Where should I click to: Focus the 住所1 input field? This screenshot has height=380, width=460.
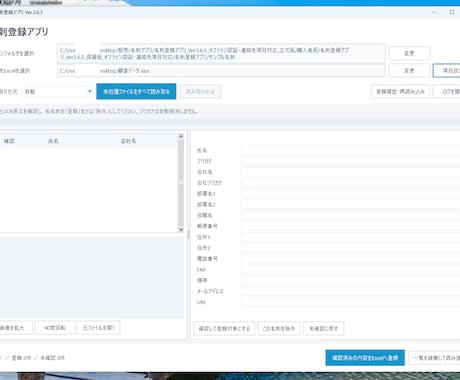(x=351, y=237)
